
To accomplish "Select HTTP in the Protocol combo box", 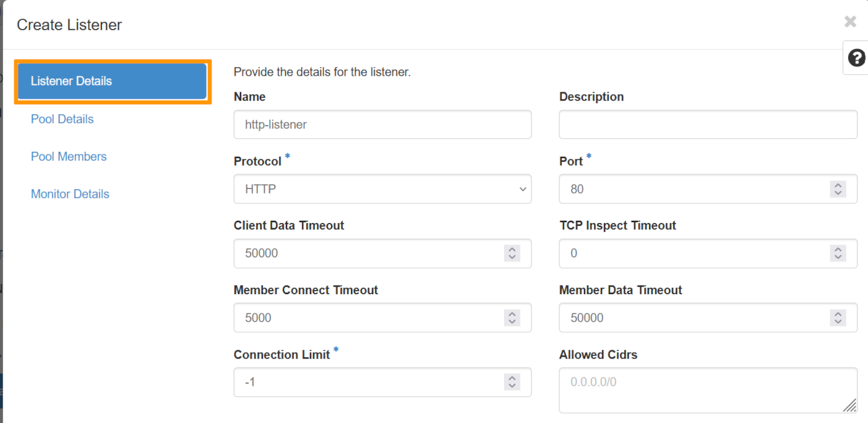I will (x=383, y=189).
